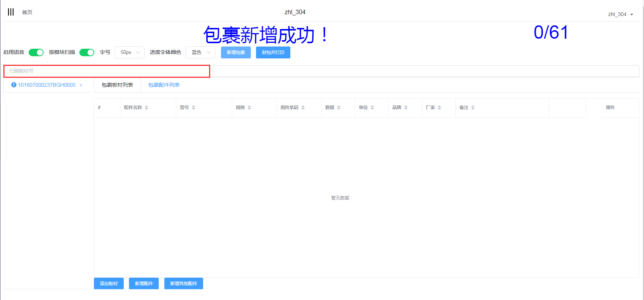Image resolution: width=644 pixels, height=300 pixels.
Task: Sort by 数量 column arrows
Action: click(x=339, y=108)
